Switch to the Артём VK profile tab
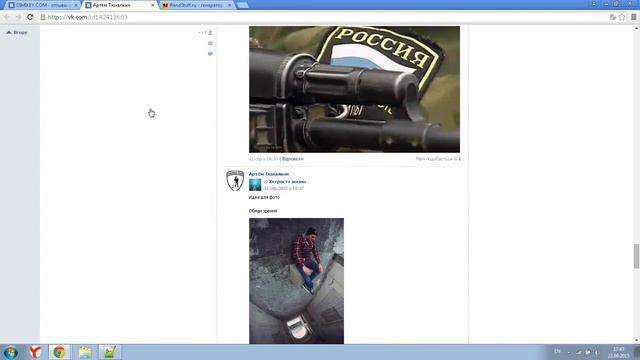640x360 pixels. click(119, 5)
